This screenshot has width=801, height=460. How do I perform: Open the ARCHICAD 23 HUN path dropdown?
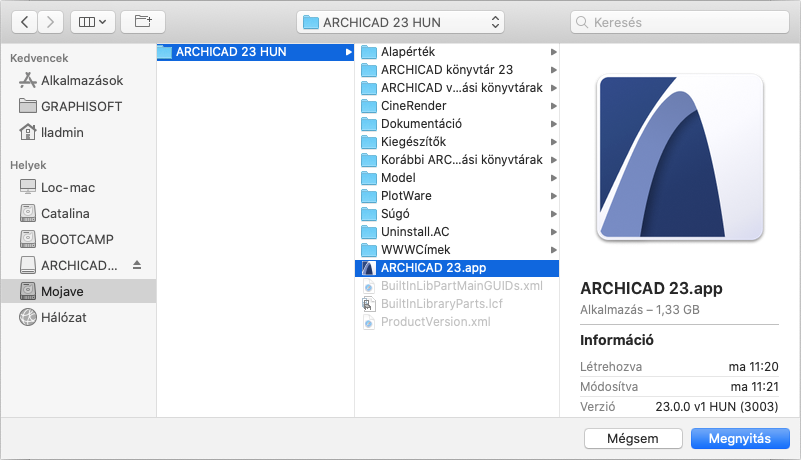tap(400, 22)
